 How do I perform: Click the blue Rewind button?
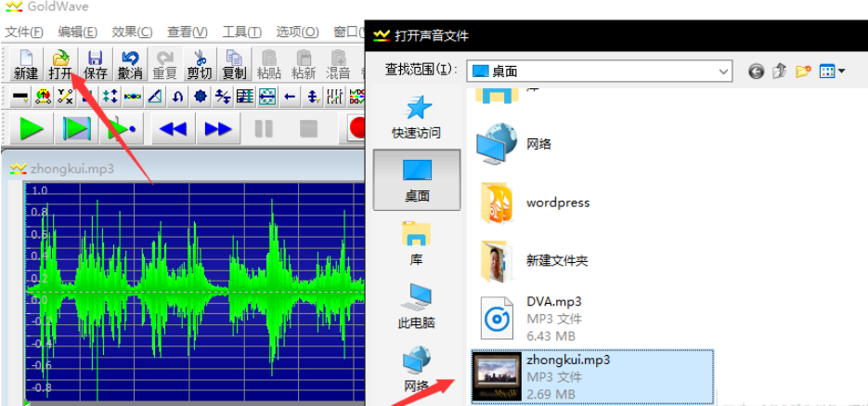(x=173, y=128)
